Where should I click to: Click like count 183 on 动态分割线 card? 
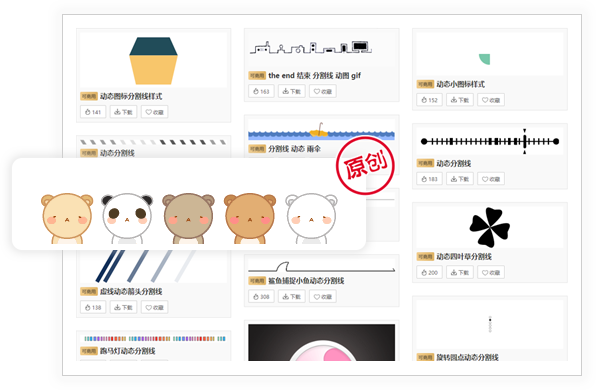[430, 179]
